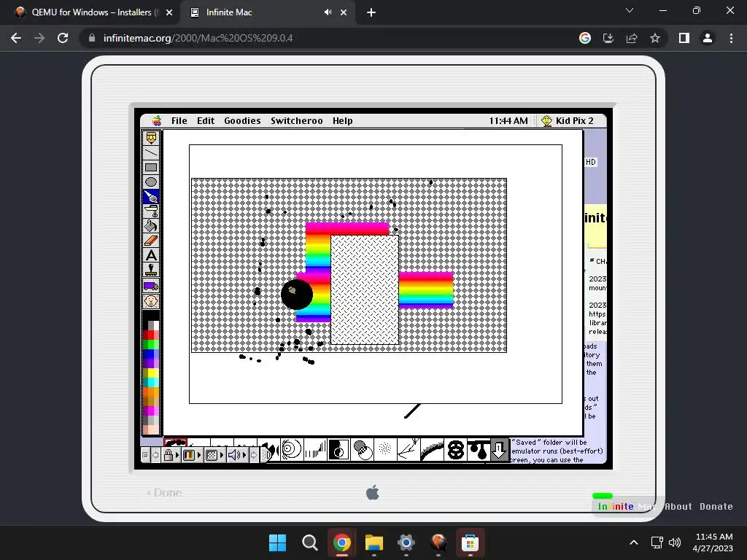Screen dimensions: 747x560
Task: Click the install app icon in address bar
Action: click(x=608, y=38)
